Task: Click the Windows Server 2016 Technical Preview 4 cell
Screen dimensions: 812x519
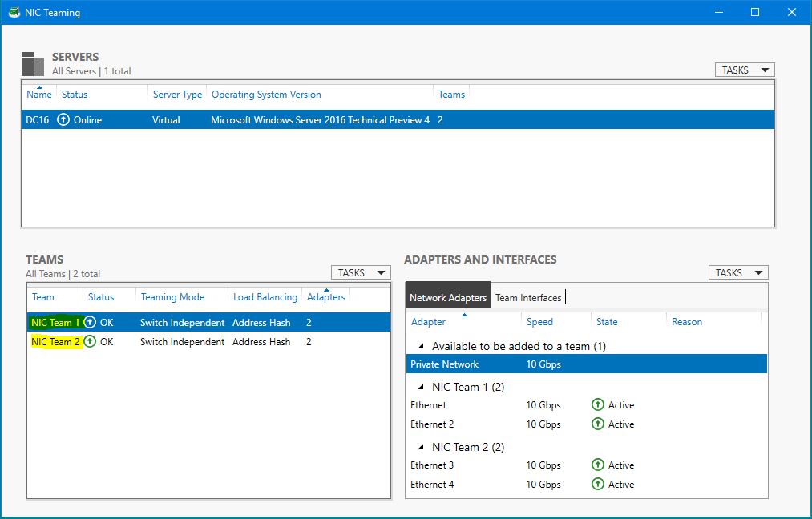Action: click(x=320, y=119)
